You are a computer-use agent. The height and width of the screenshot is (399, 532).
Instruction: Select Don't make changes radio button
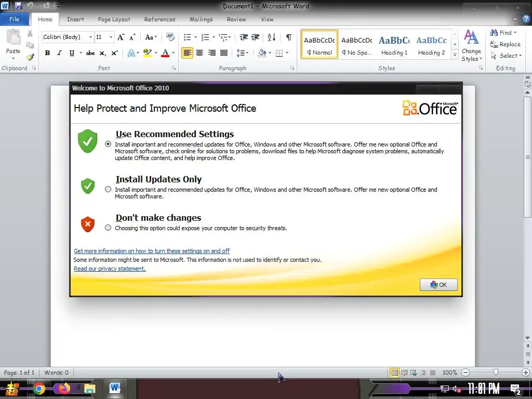[108, 228]
